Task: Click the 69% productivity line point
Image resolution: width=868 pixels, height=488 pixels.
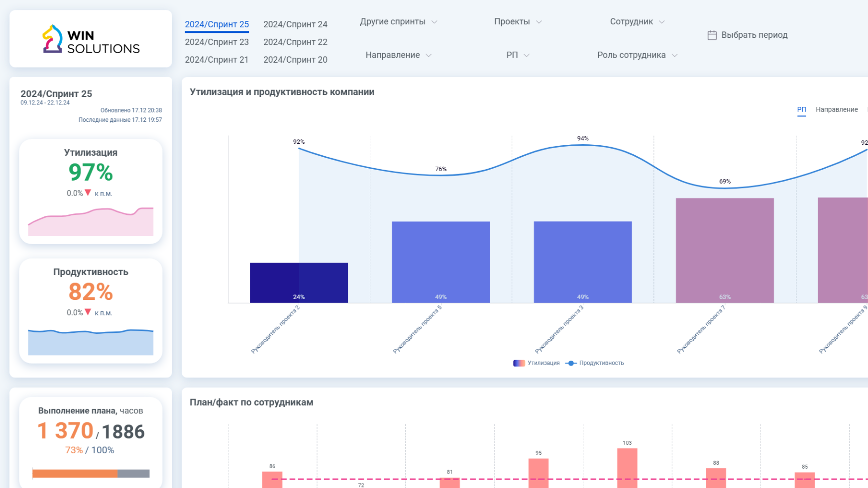Action: pos(725,188)
